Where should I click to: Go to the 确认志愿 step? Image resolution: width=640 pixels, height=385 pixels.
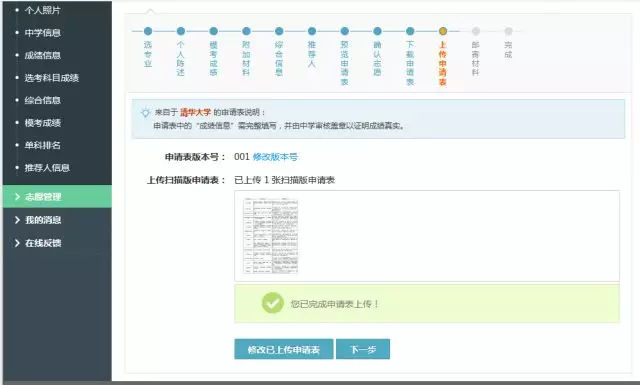pos(377,31)
